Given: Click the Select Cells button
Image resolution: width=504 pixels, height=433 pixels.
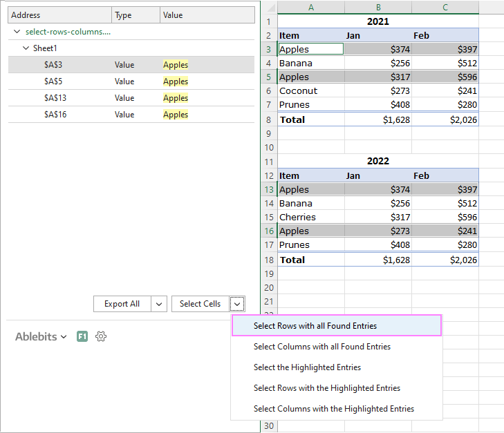Looking at the screenshot, I should 200,304.
